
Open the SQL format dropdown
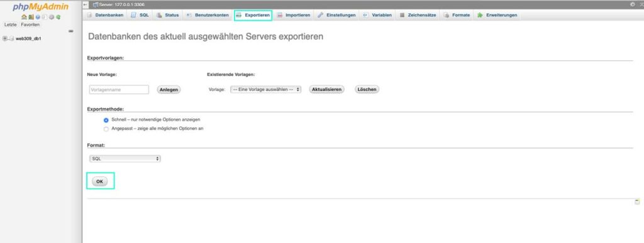(125, 158)
